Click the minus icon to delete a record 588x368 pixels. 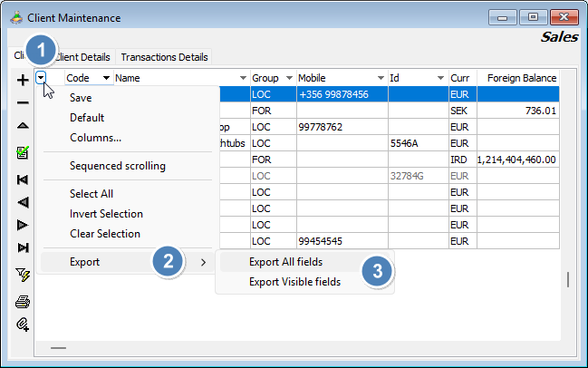click(x=23, y=103)
